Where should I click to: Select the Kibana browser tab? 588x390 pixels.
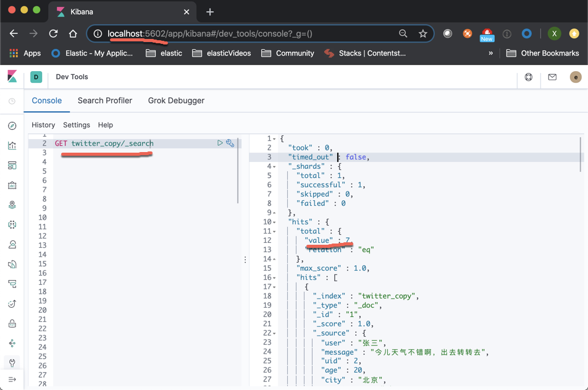pyautogui.click(x=124, y=12)
